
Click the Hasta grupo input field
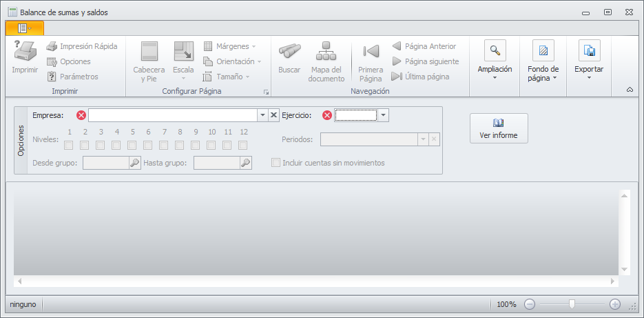(217, 163)
